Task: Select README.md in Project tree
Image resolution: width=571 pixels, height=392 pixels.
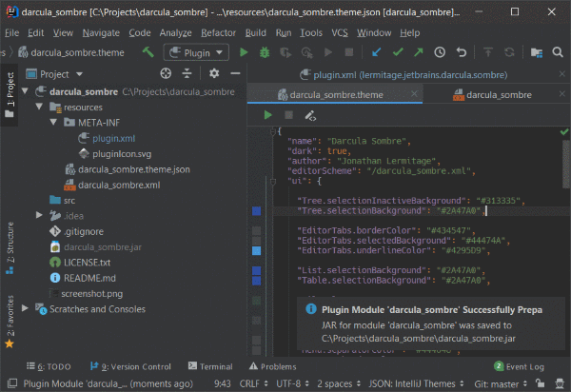Action: pos(89,278)
